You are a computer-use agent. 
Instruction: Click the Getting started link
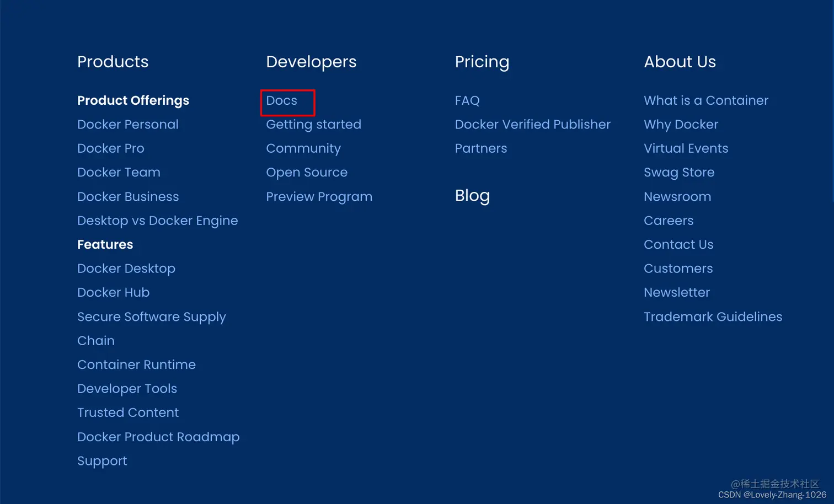313,125
